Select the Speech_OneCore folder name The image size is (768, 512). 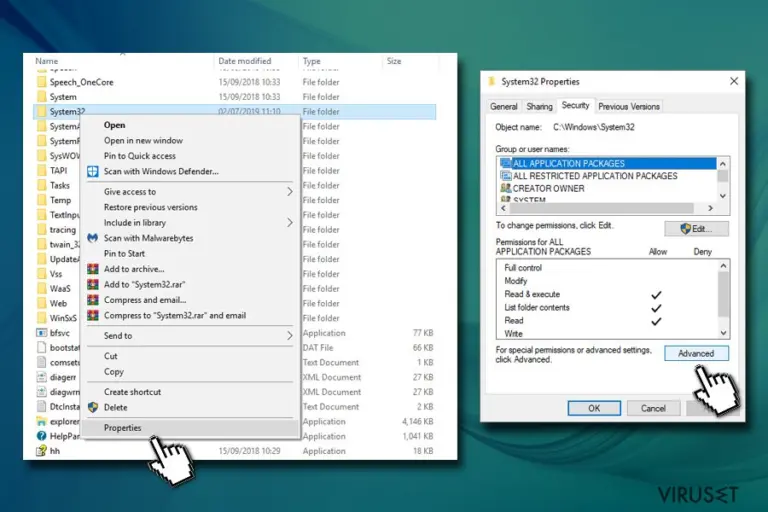[x=81, y=82]
